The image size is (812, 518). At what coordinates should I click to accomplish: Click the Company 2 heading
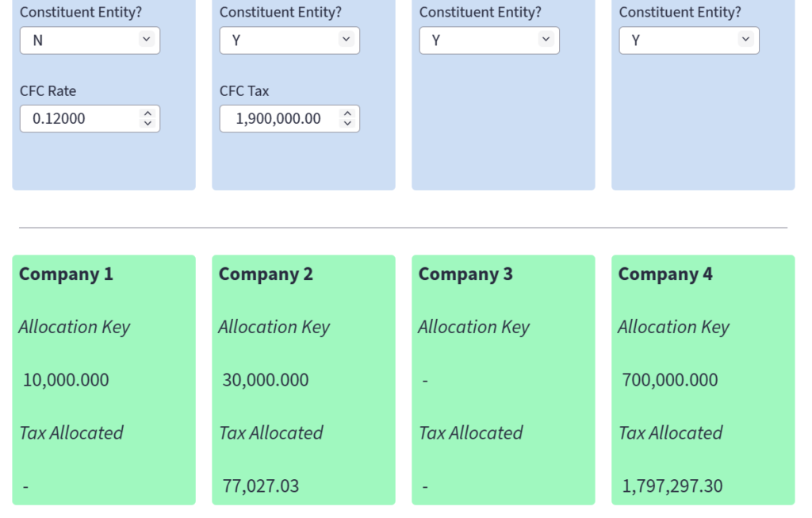(x=266, y=274)
